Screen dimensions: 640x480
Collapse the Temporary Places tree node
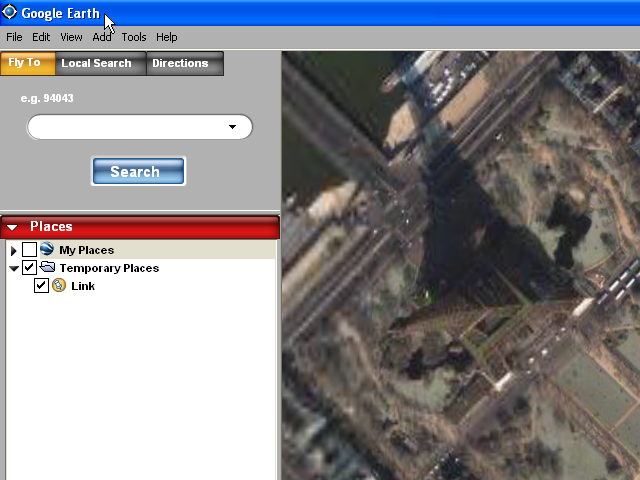pos(14,268)
